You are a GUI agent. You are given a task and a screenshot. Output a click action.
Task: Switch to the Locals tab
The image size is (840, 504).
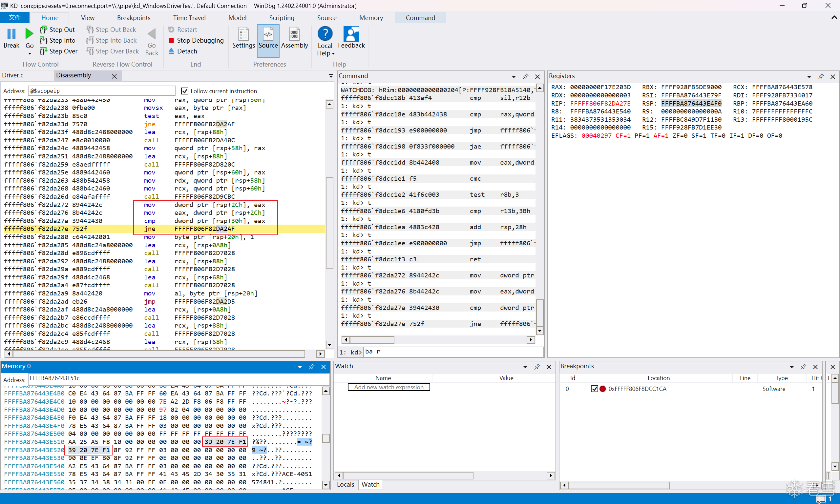click(345, 484)
